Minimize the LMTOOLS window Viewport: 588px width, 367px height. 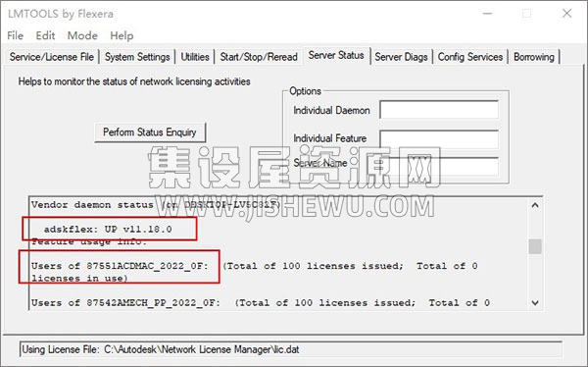487,14
